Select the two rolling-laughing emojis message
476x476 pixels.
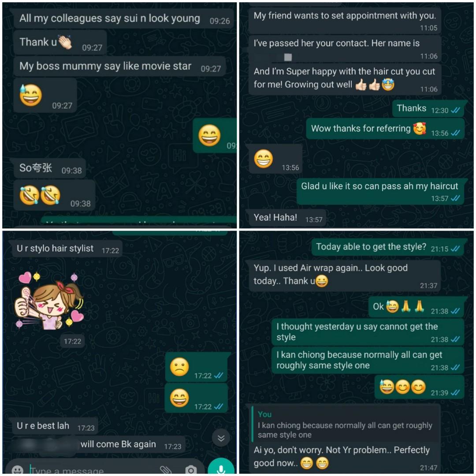pyautogui.click(x=54, y=196)
